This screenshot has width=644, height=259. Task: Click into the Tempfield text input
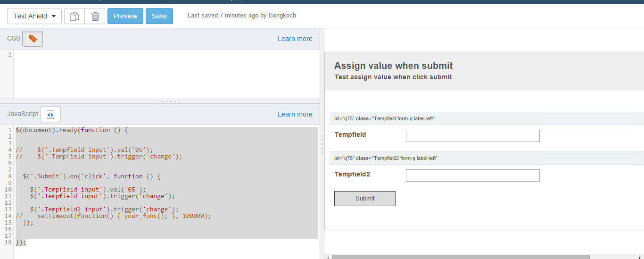click(x=473, y=136)
